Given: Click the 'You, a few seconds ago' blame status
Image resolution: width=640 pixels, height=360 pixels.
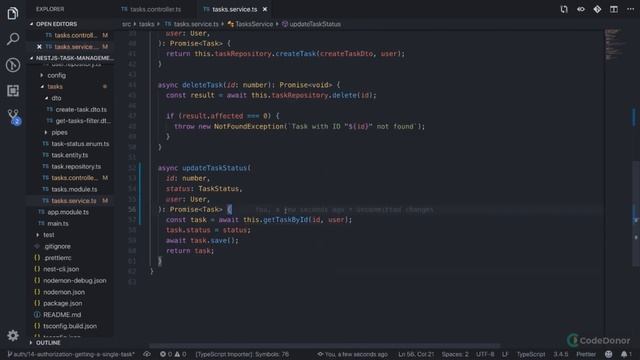Looking at the screenshot, I should [353, 354].
